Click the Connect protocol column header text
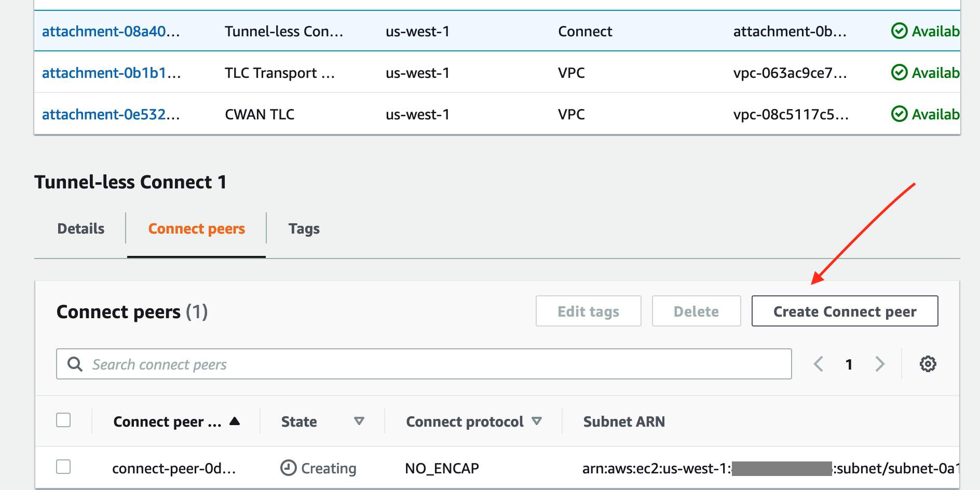This screenshot has height=490, width=980. (465, 421)
